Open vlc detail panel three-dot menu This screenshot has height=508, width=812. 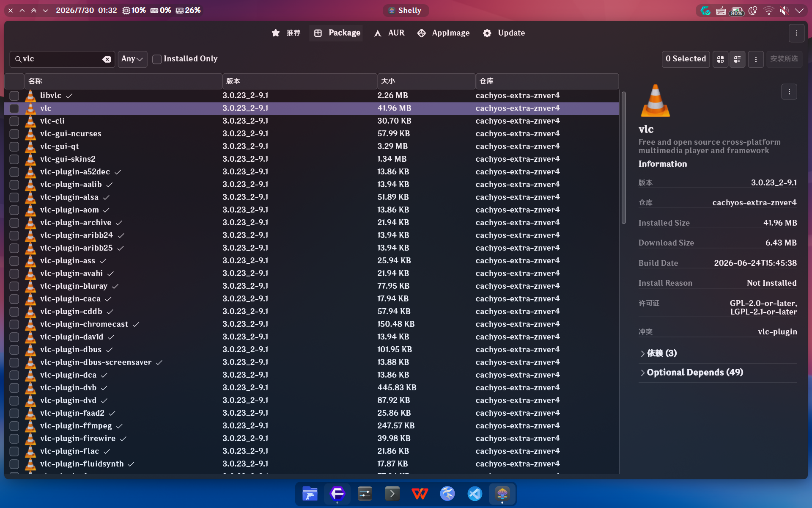click(789, 92)
